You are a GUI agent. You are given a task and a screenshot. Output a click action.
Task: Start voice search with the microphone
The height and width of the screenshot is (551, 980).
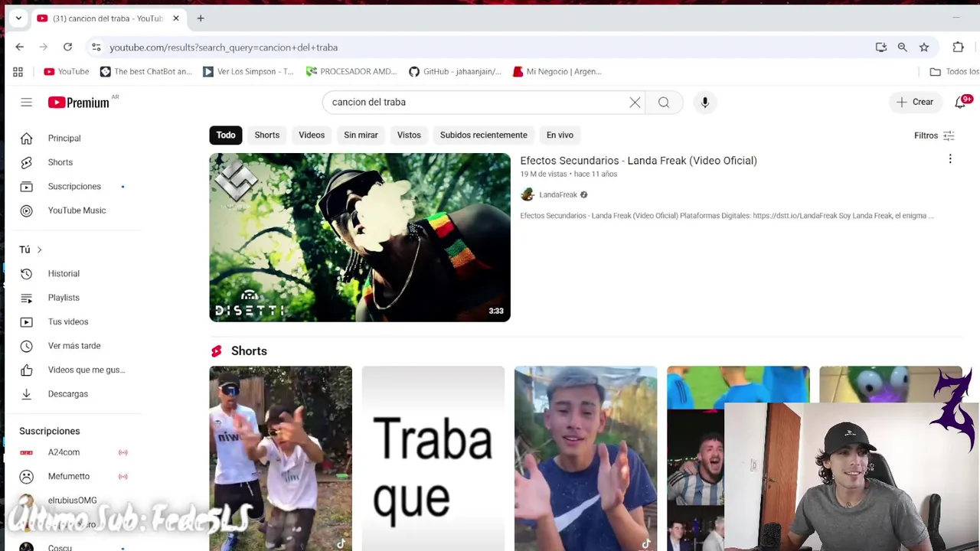coord(705,102)
